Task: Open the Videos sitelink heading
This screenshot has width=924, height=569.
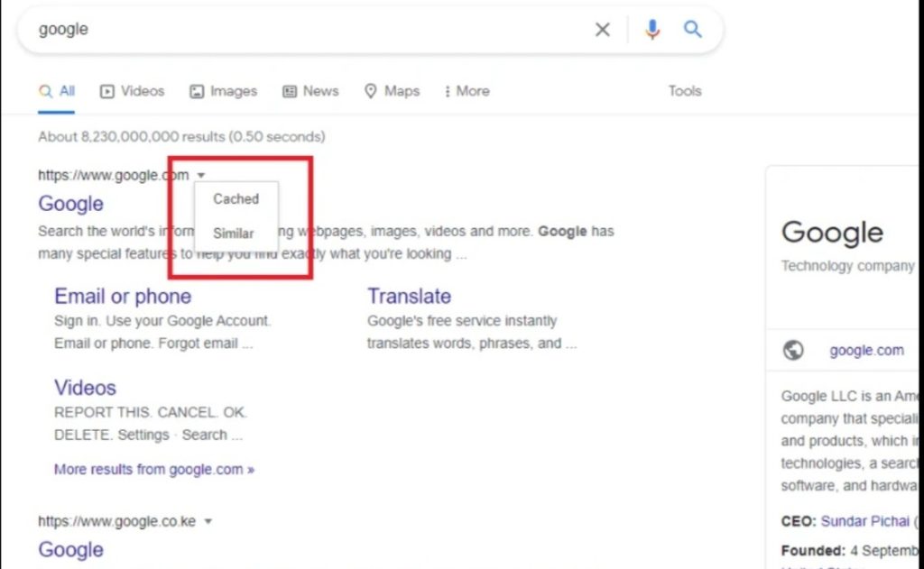Action: pos(85,388)
